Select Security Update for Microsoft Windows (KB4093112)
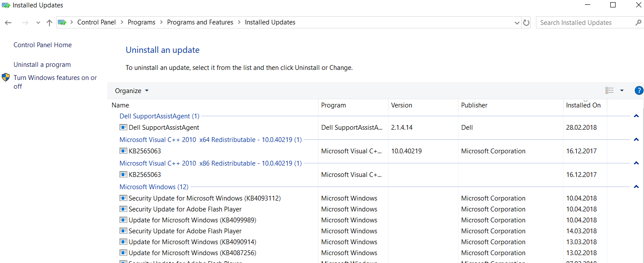 [205, 198]
